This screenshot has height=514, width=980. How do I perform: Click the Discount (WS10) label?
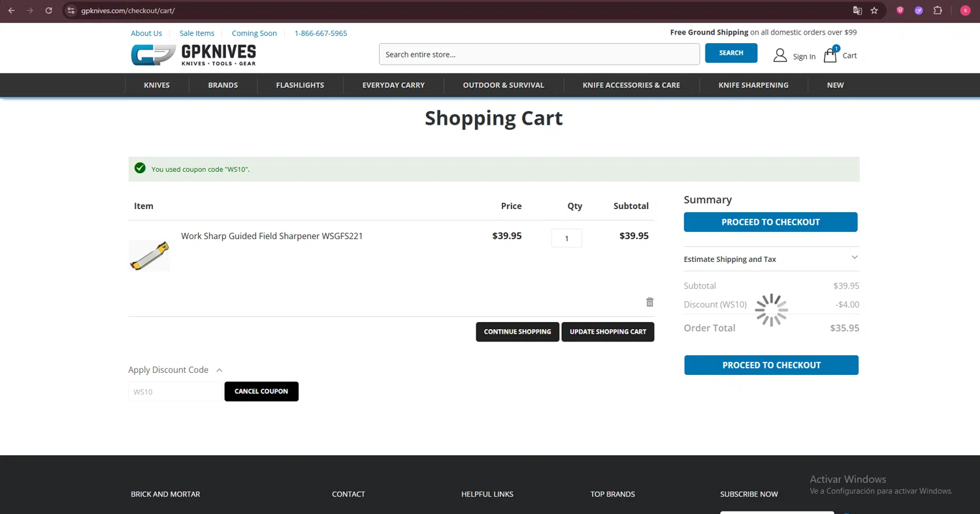[715, 304]
